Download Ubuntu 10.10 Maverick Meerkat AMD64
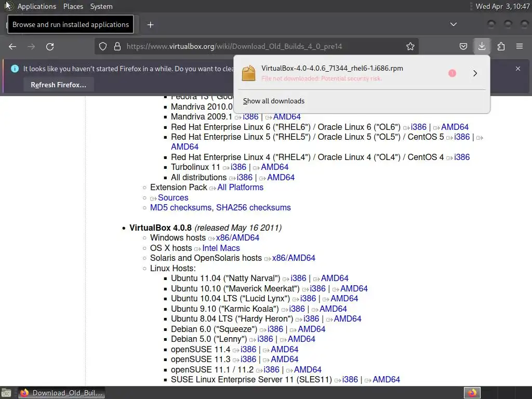Image resolution: width=532 pixels, height=399 pixels. [x=354, y=288]
